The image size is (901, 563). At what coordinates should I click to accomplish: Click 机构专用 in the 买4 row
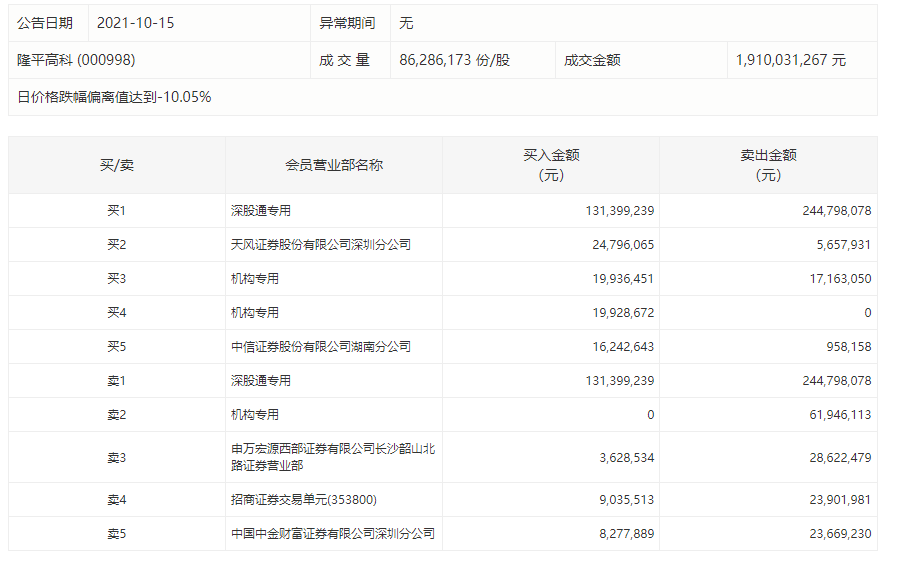click(x=254, y=313)
